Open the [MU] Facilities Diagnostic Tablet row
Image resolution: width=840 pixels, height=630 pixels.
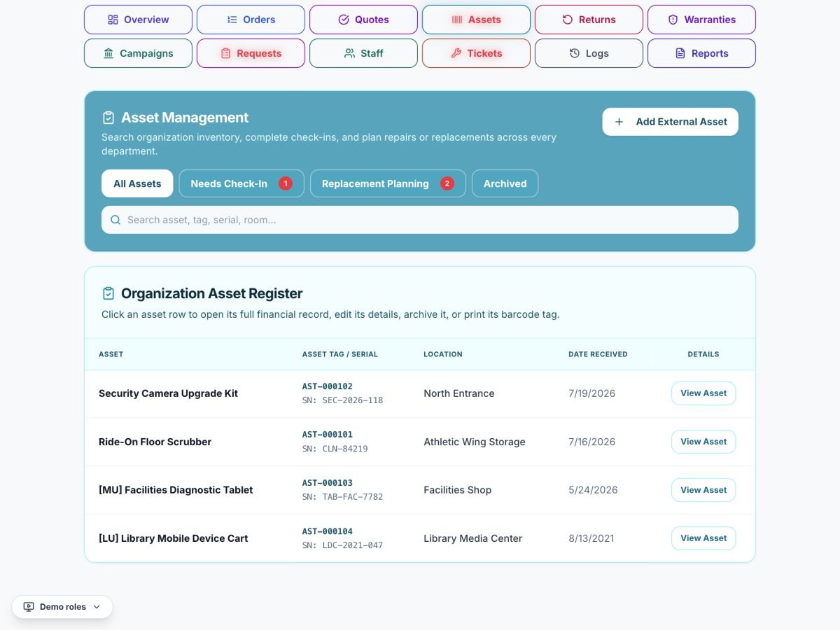[420, 490]
